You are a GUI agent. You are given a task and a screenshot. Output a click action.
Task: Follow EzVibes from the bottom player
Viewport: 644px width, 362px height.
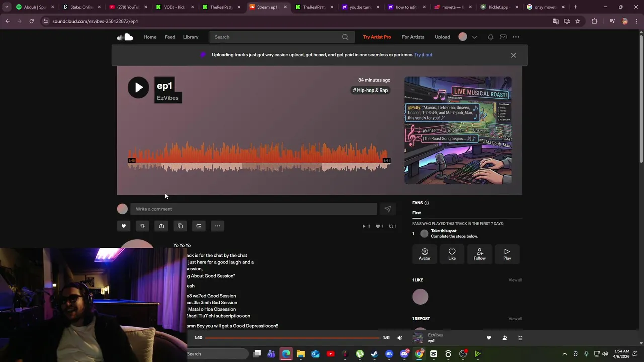tap(505, 338)
